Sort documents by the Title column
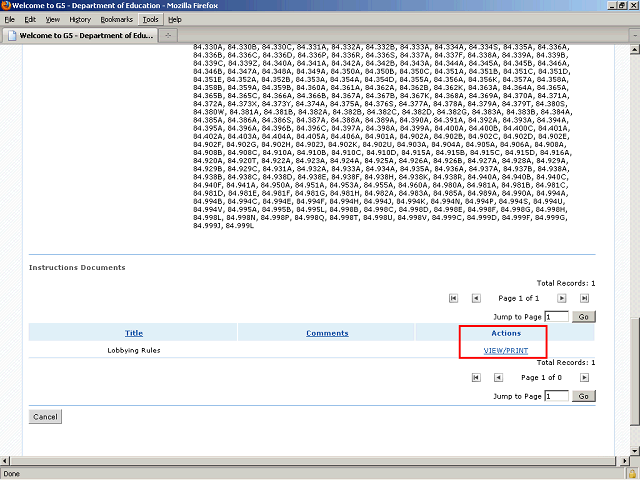Screen dimensions: 640x480 pyautogui.click(x=133, y=333)
